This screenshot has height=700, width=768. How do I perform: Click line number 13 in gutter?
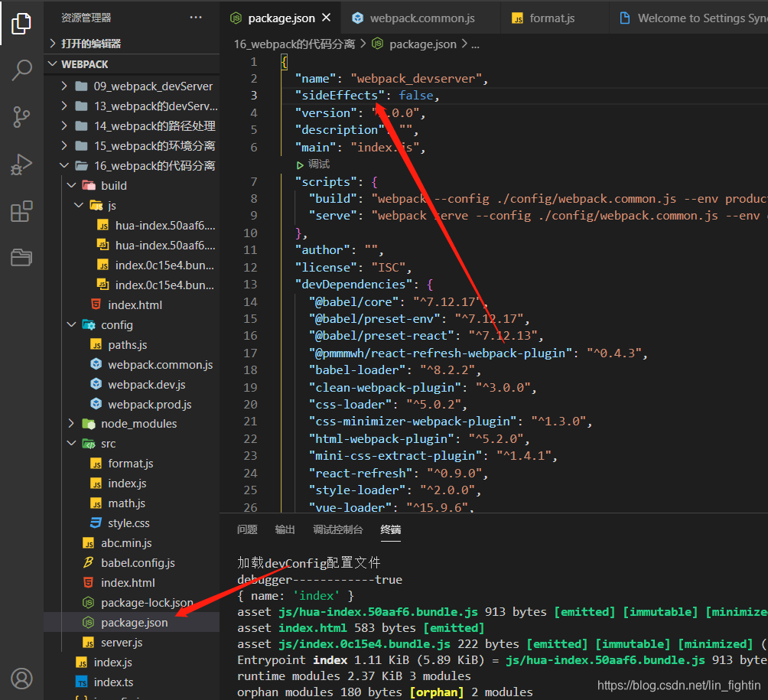pyautogui.click(x=250, y=284)
